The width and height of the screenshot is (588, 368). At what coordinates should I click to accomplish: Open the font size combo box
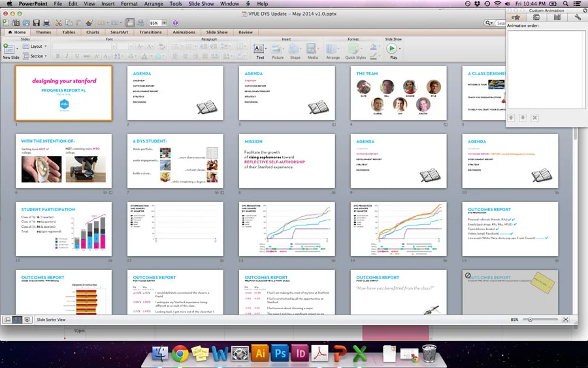click(x=125, y=46)
